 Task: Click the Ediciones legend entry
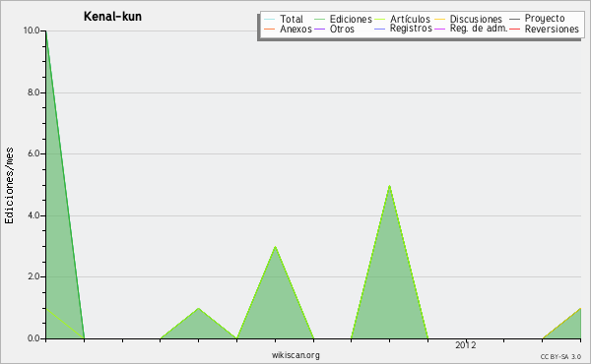(x=343, y=19)
